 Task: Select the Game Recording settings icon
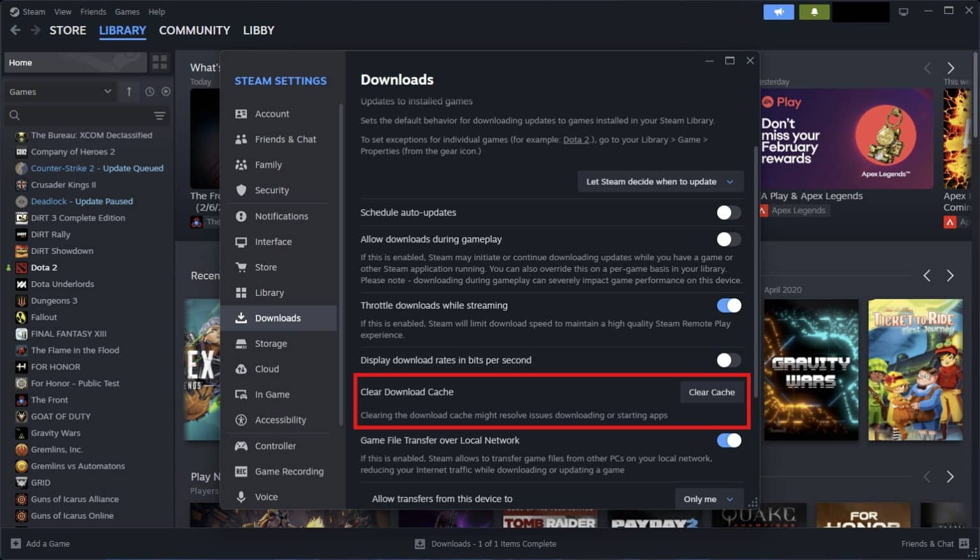240,471
